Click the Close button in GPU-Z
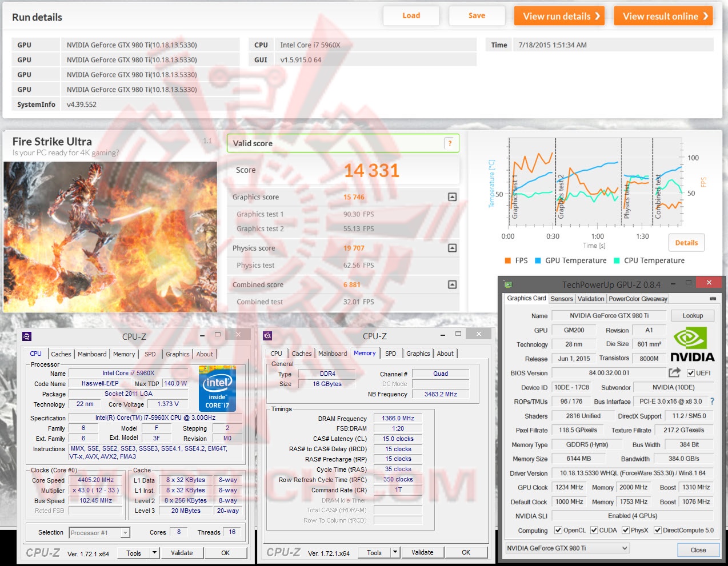The height and width of the screenshot is (566, 728). pyautogui.click(x=698, y=550)
